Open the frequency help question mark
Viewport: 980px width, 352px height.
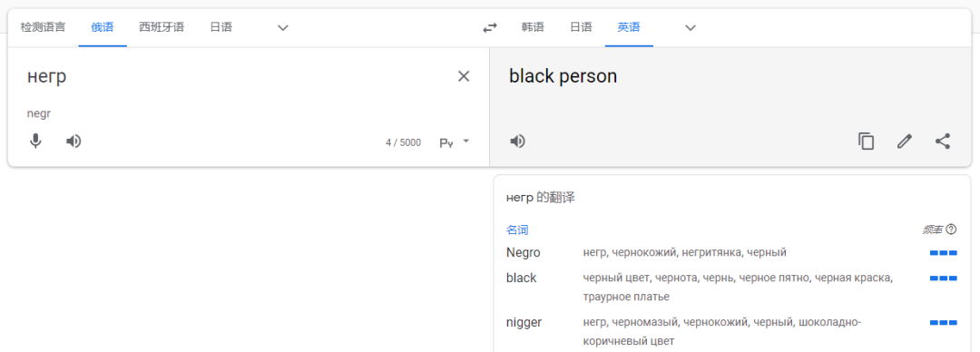(x=951, y=230)
